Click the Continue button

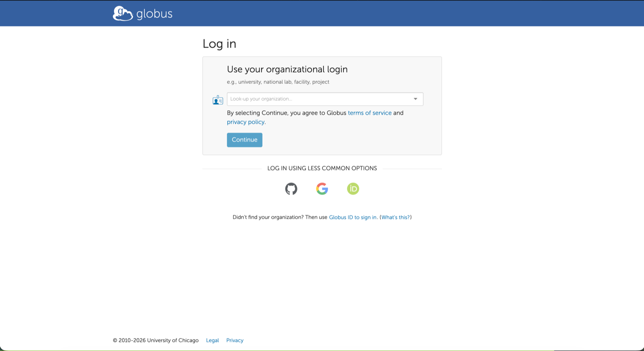244,140
